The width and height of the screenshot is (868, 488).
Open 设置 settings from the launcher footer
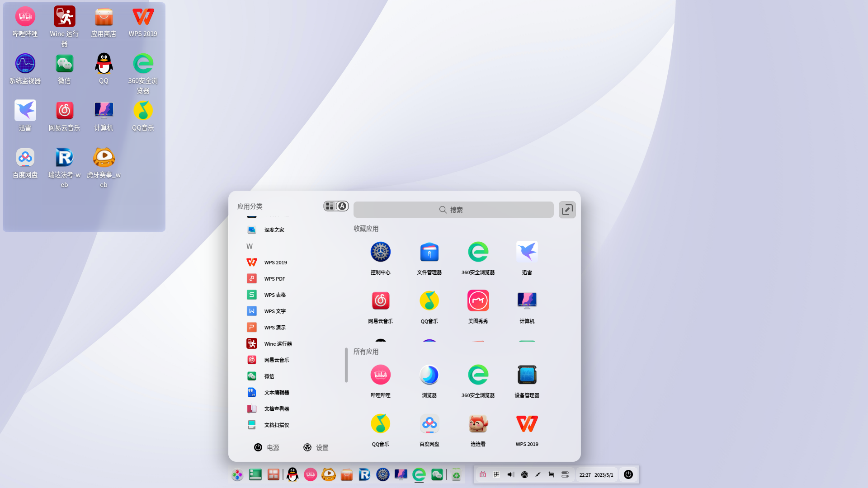pyautogui.click(x=316, y=447)
